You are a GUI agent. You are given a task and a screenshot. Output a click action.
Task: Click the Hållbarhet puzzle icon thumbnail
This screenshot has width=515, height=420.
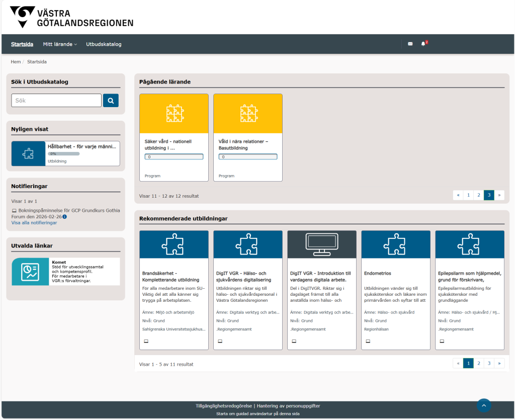coord(28,153)
